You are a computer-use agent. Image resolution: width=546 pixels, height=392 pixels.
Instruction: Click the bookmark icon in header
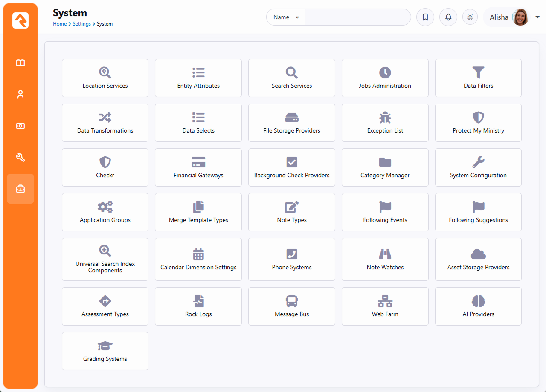425,17
